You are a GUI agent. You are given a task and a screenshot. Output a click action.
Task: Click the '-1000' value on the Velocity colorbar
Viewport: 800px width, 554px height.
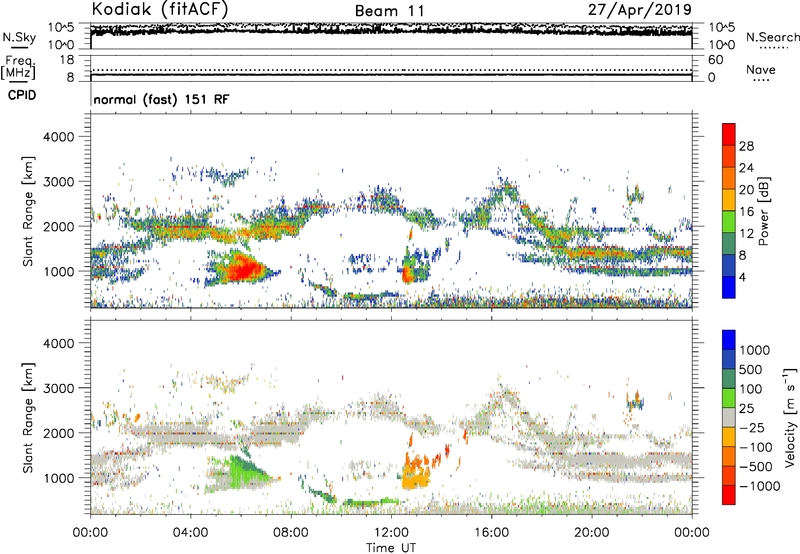760,486
